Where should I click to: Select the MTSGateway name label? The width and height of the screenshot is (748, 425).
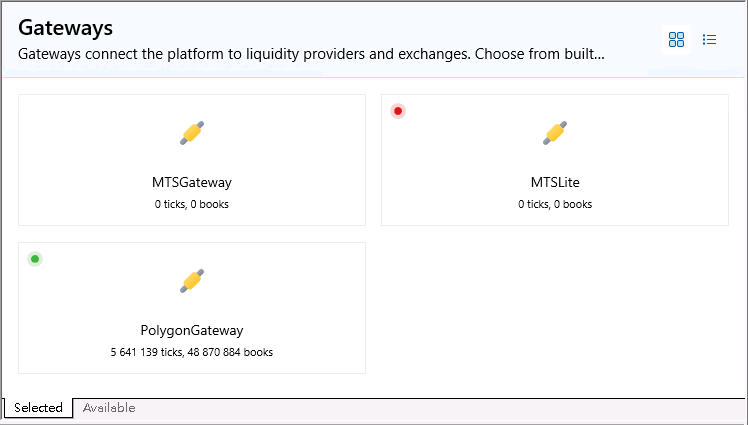point(192,182)
